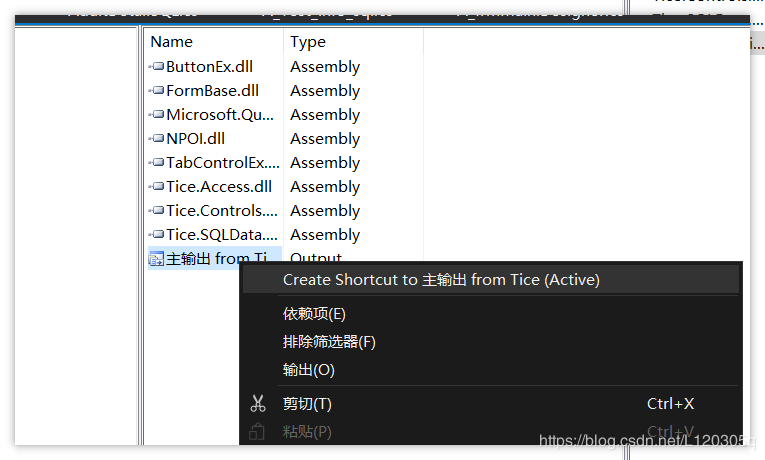Select the FormBase.dll file name
Viewport: 765px width, 460px height.
click(212, 91)
